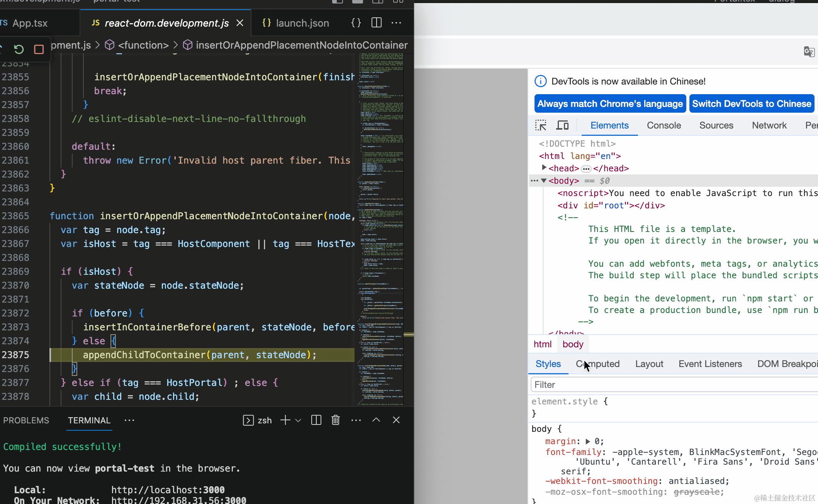The width and height of the screenshot is (818, 504).
Task: Expand the head element in the DOM tree
Action: point(544,168)
